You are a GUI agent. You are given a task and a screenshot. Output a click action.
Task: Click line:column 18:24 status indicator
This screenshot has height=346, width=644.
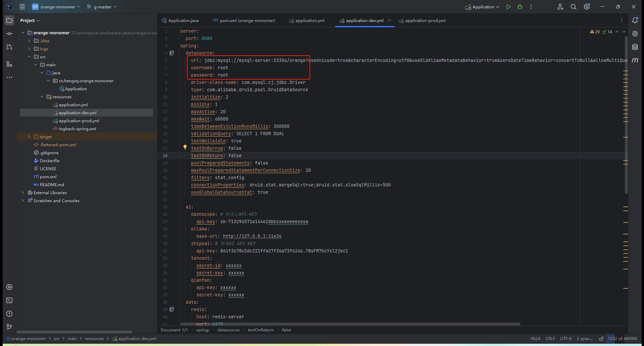point(535,339)
